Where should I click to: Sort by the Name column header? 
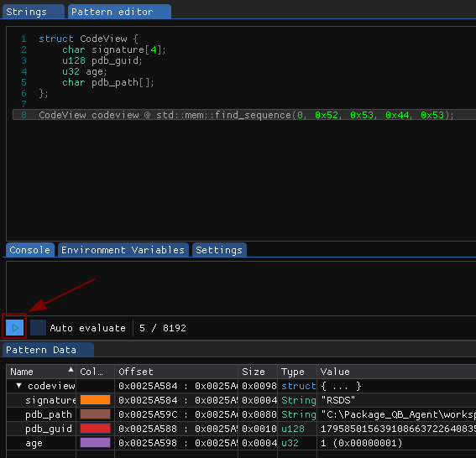(41, 372)
